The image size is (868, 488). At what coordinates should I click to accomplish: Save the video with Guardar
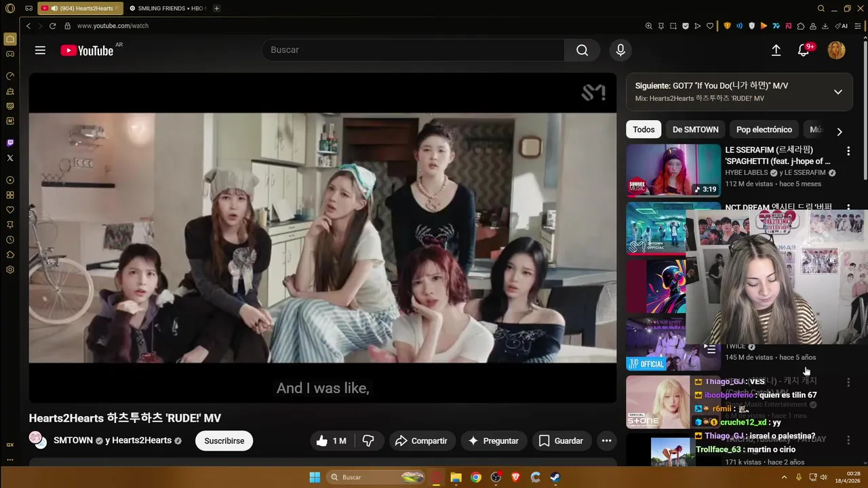(x=561, y=441)
